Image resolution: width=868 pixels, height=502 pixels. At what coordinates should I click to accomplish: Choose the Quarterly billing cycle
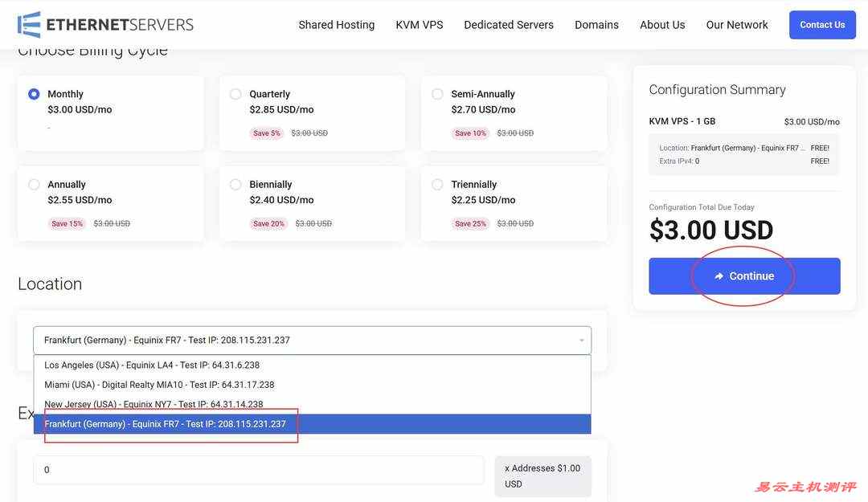pyautogui.click(x=235, y=93)
